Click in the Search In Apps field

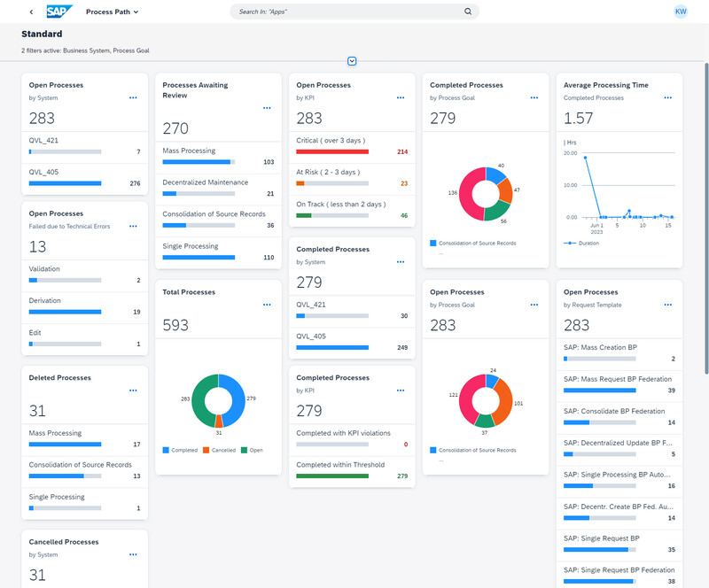(x=346, y=12)
